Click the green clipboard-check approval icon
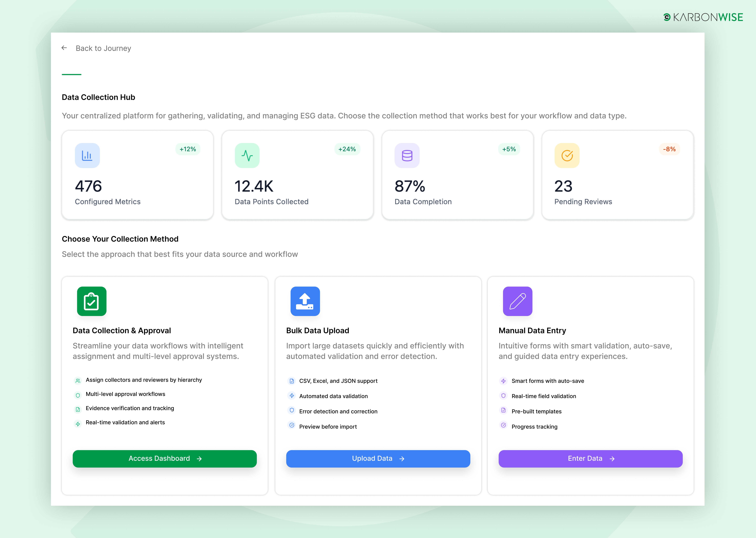This screenshot has width=756, height=538. point(92,301)
